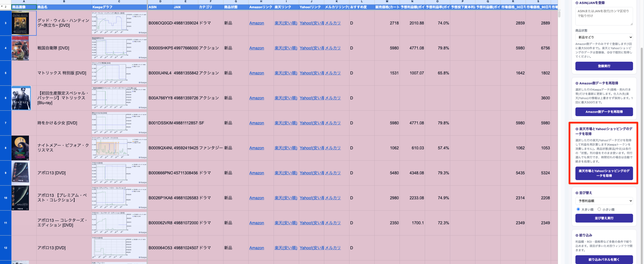This screenshot has width=644, height=264.
Task: Click the SF category cell
Action: coord(211,123)
